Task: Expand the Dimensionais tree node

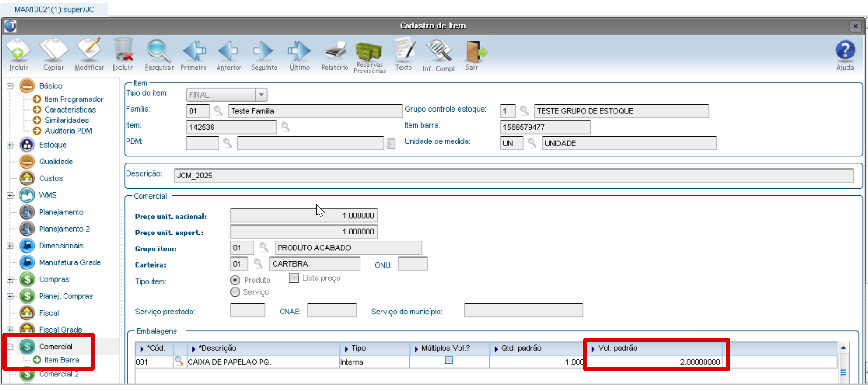Action: pyautogui.click(x=10, y=246)
